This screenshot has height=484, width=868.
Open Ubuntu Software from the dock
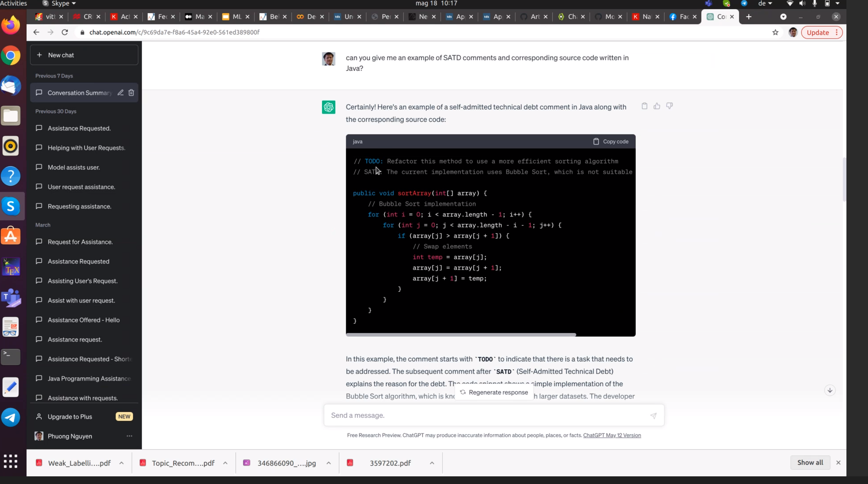point(11,236)
